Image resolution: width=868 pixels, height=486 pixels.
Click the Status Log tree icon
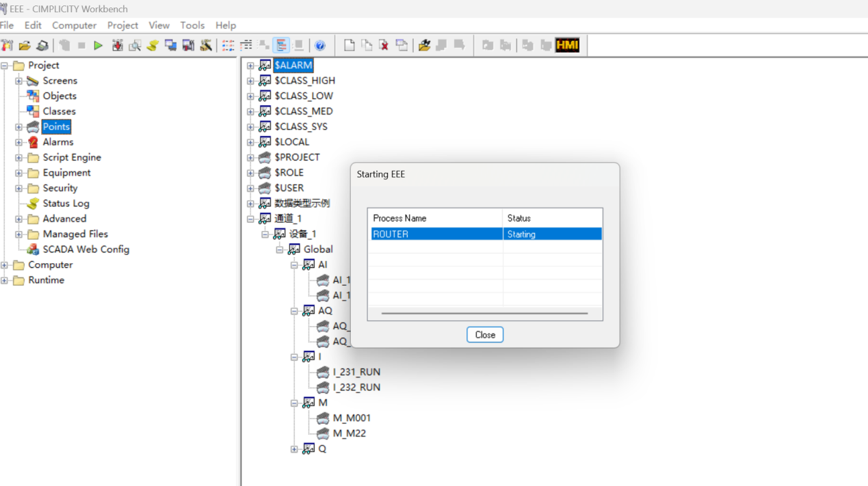pos(32,204)
